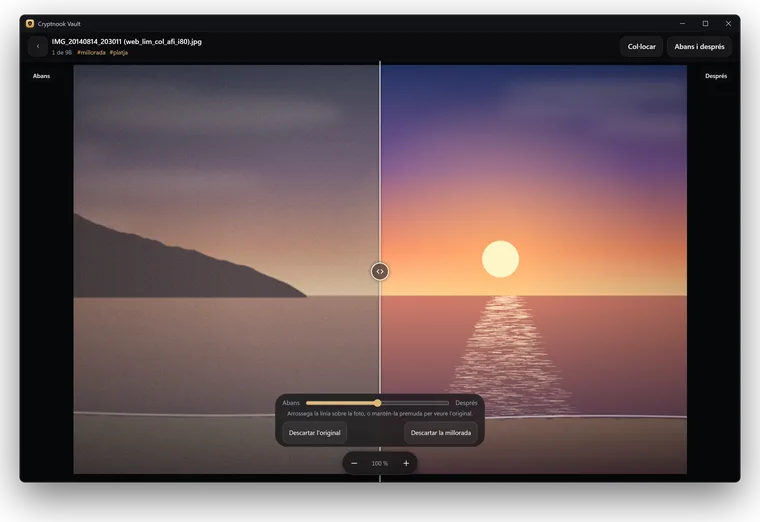Screen dimensions: 760x522
Task: Go back using the left chevron button
Action: tap(38, 47)
